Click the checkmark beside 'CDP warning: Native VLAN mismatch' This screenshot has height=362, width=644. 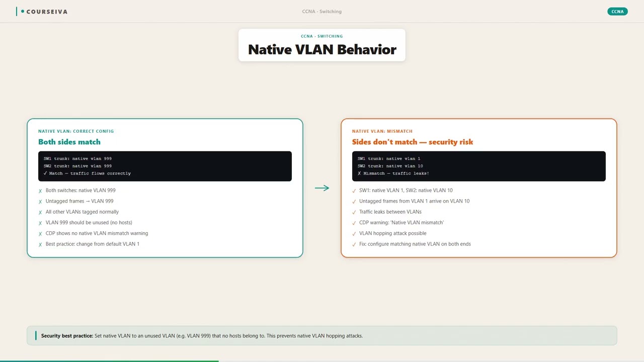pos(354,223)
